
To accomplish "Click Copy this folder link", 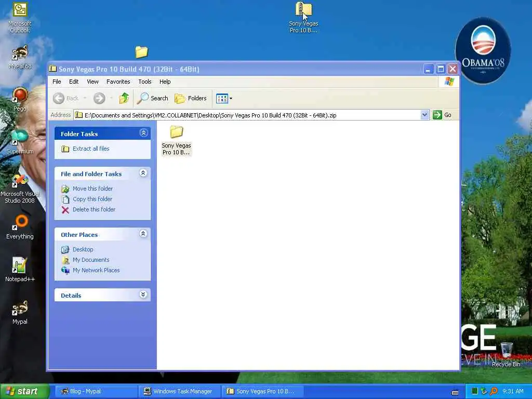I will coord(92,199).
